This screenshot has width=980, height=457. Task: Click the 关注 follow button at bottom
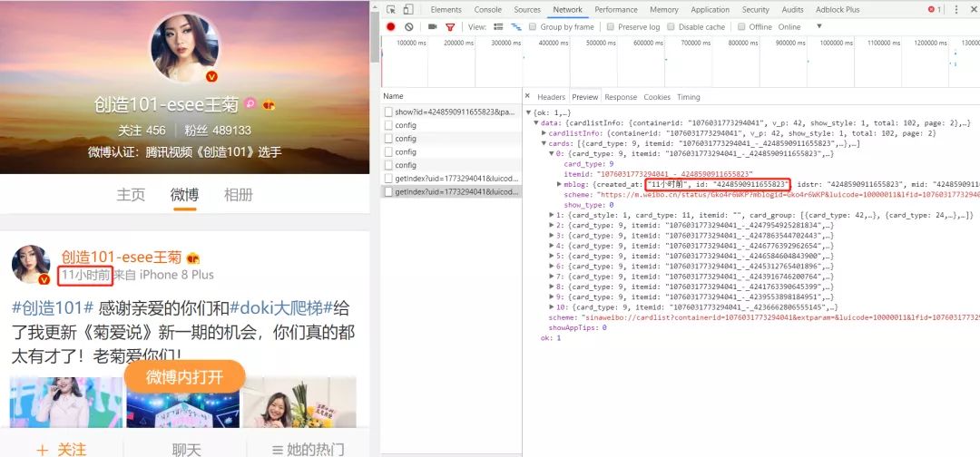tap(62, 449)
